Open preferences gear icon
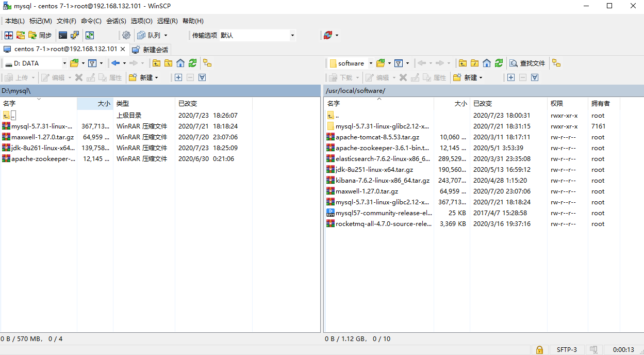Viewport: 644px width, 355px height. pos(126,36)
